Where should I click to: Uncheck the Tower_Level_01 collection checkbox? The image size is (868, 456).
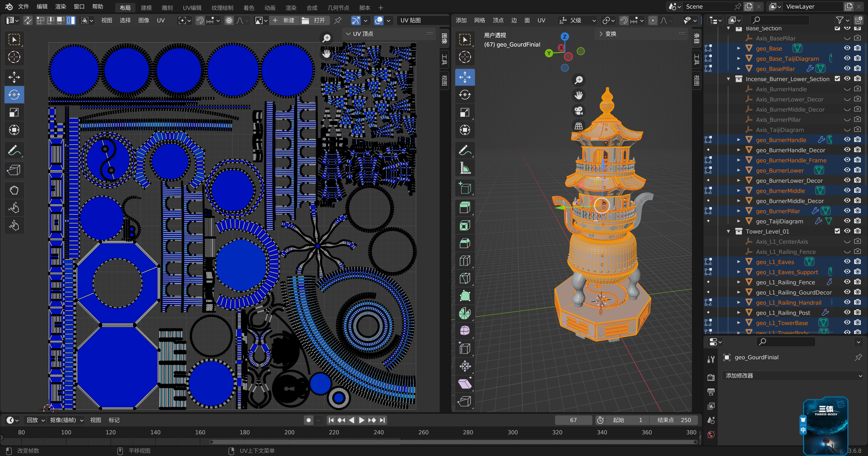coord(837,231)
